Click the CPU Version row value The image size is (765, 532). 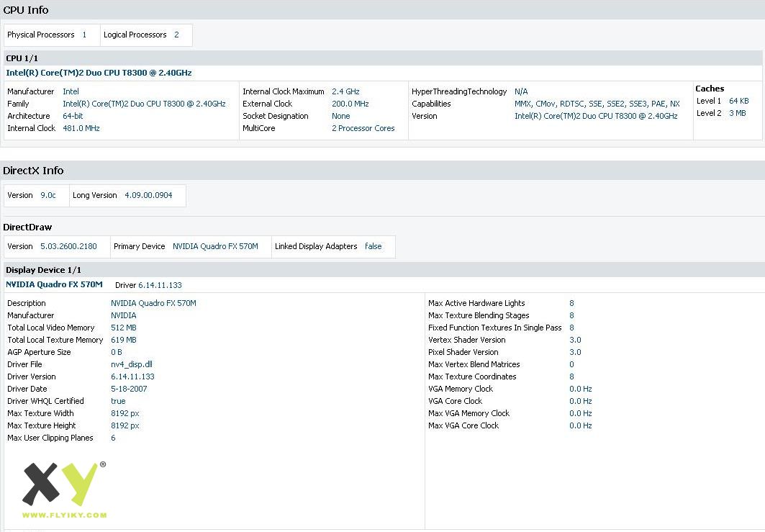tap(596, 116)
